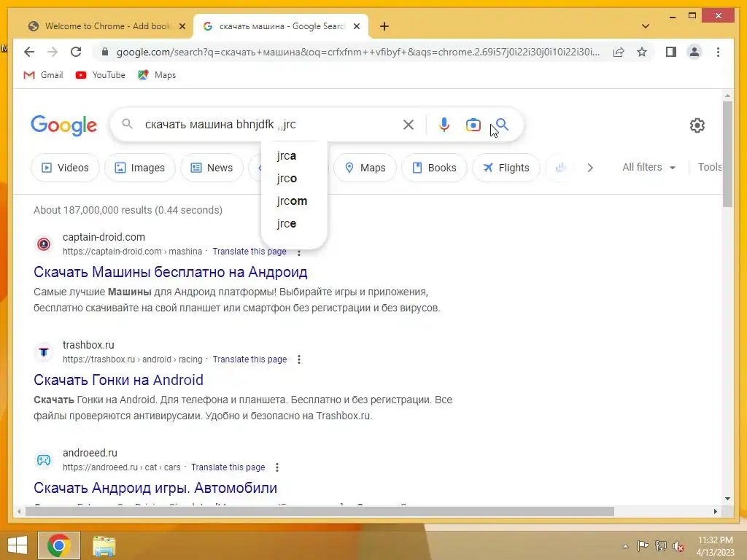Share this page via share icon

click(619, 52)
